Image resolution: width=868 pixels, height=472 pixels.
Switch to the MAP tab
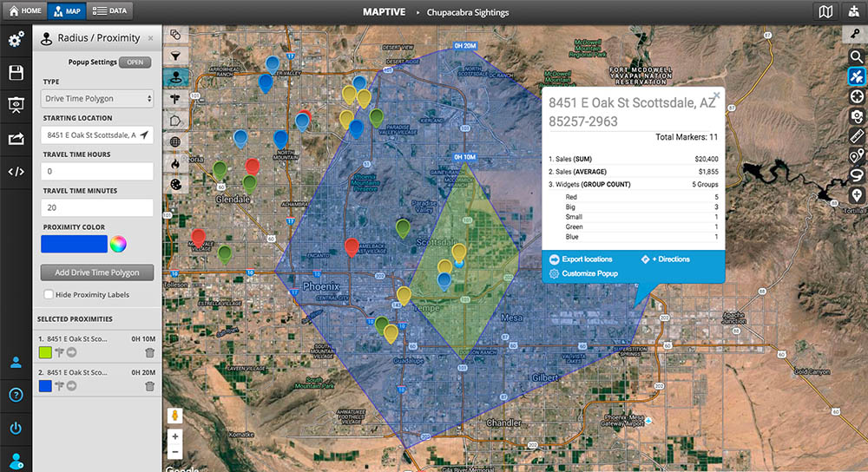(67, 11)
